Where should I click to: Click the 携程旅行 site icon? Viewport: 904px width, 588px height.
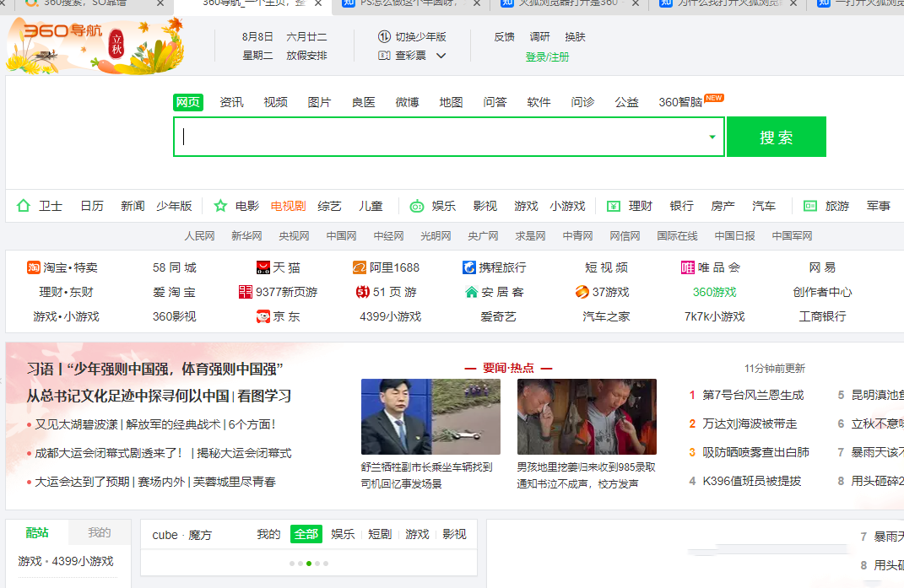469,267
